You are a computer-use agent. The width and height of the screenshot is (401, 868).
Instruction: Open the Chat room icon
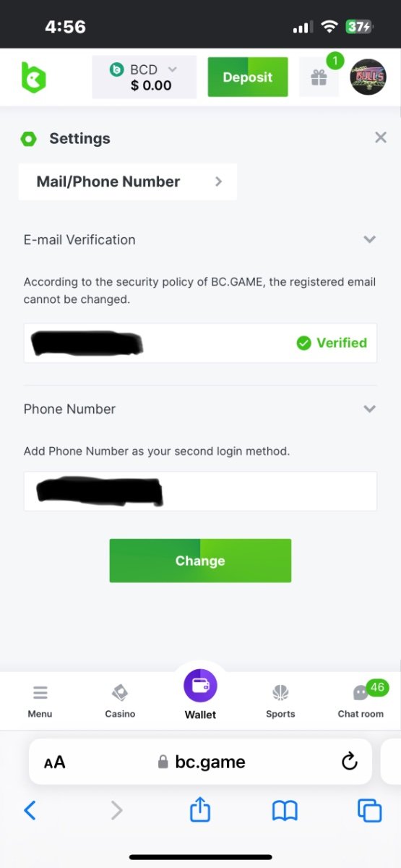[361, 693]
